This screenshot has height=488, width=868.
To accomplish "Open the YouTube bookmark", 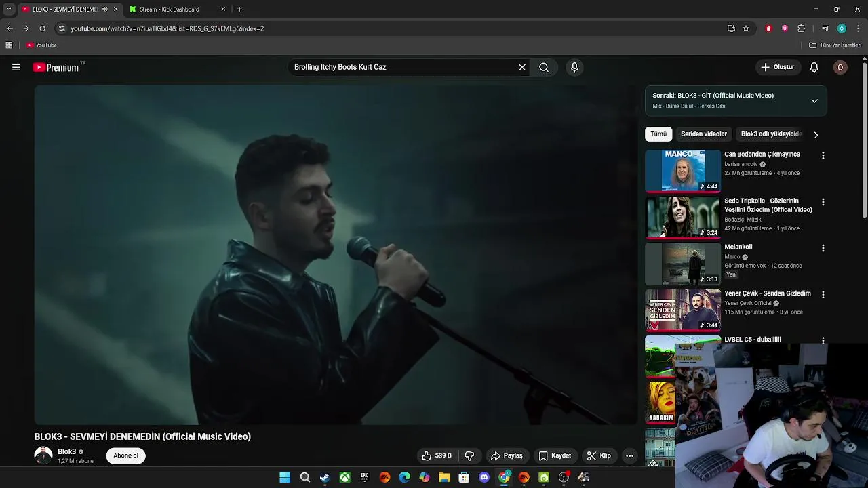I will point(41,45).
